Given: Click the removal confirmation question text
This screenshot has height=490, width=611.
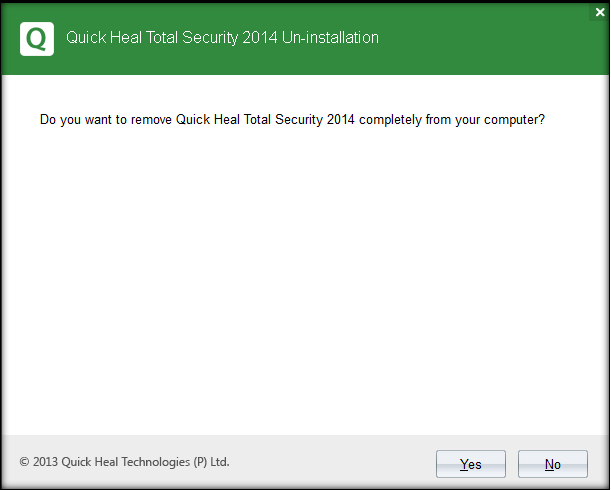Looking at the screenshot, I should coord(292,119).
